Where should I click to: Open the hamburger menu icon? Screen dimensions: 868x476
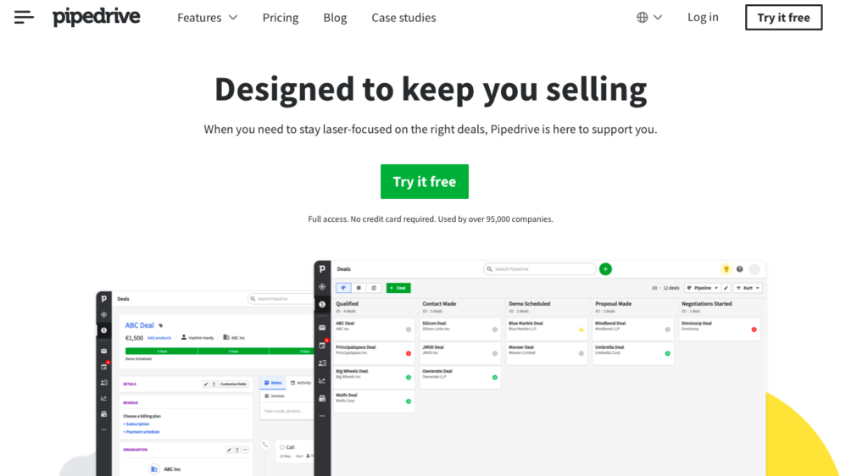[24, 17]
